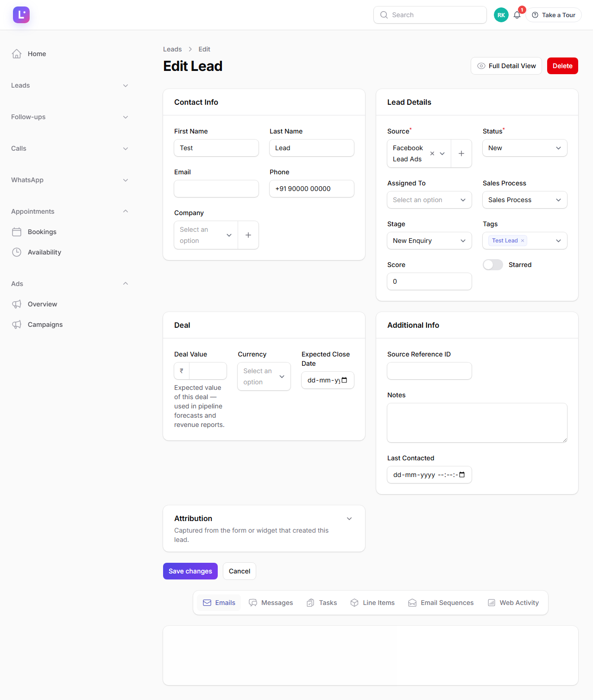Click the plus icon next to Source
Image resolution: width=593 pixels, height=700 pixels.
(x=461, y=153)
